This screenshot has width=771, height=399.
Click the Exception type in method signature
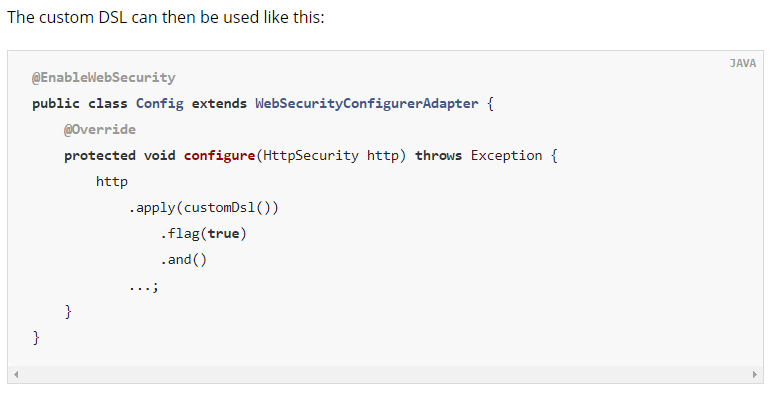pyautogui.click(x=506, y=156)
